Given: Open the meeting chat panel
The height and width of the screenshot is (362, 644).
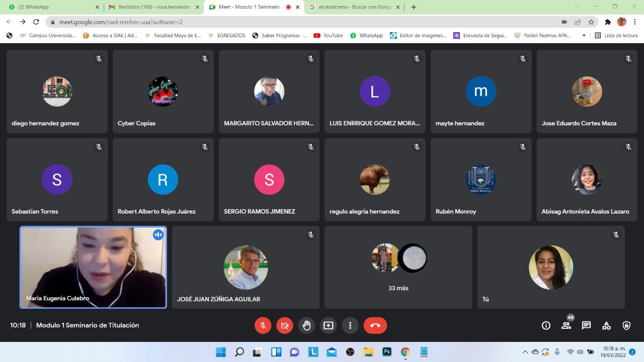Looking at the screenshot, I should coord(586,325).
